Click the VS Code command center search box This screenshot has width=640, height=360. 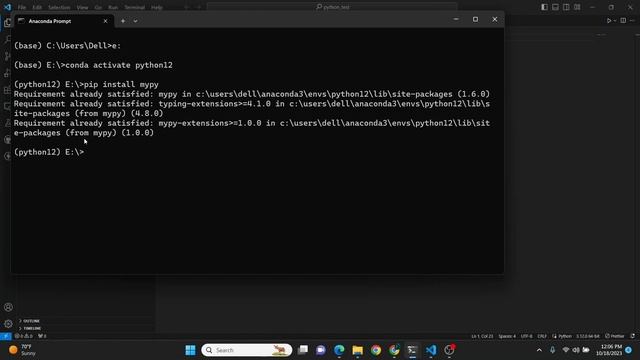pos(332,7)
